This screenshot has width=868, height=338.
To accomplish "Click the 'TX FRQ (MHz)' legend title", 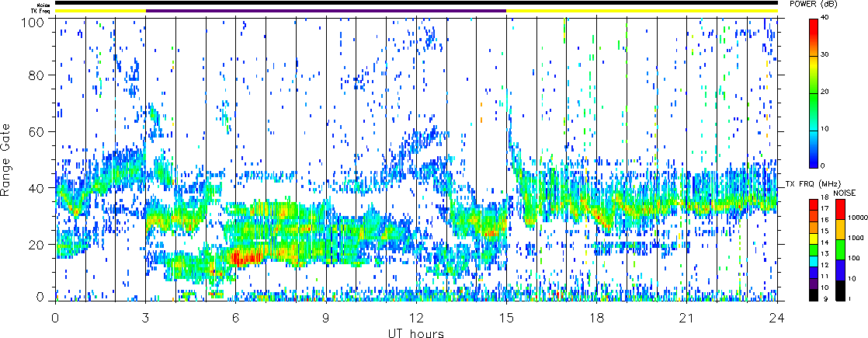I will [813, 184].
